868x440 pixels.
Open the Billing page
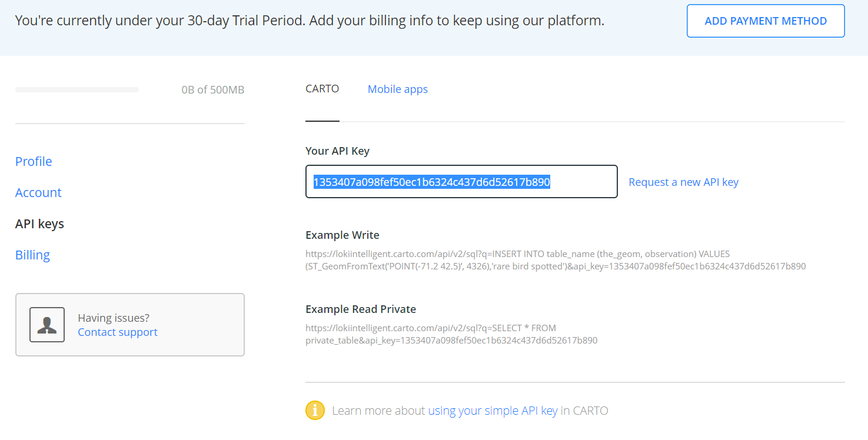[32, 255]
